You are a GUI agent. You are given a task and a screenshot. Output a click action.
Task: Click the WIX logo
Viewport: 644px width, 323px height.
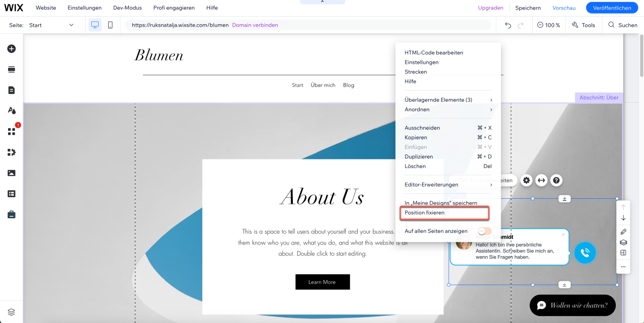tap(14, 8)
